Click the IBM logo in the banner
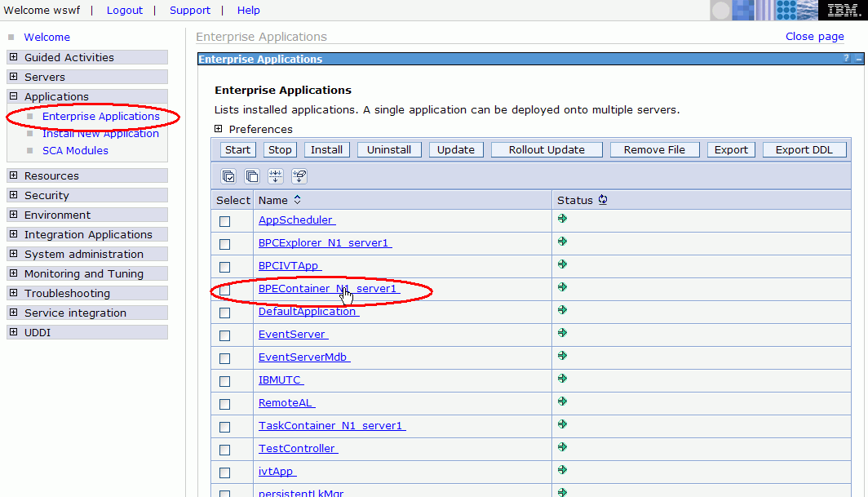 (x=843, y=10)
